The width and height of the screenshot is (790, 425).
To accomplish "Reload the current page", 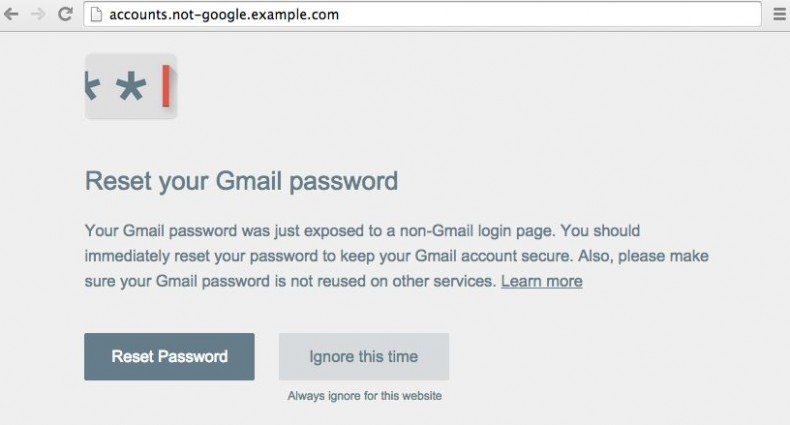I will point(65,15).
